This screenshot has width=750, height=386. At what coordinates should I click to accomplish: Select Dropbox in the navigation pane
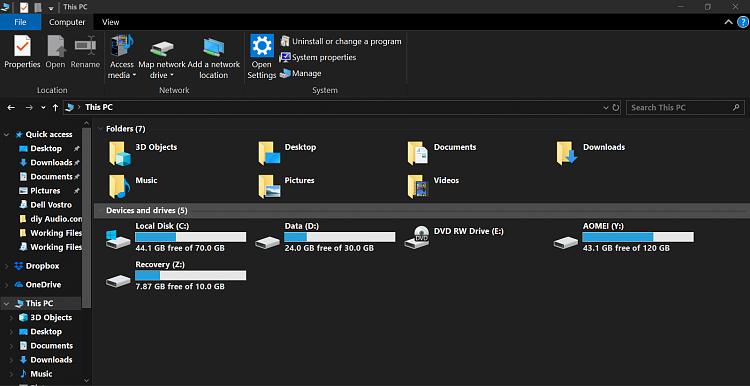pos(42,266)
